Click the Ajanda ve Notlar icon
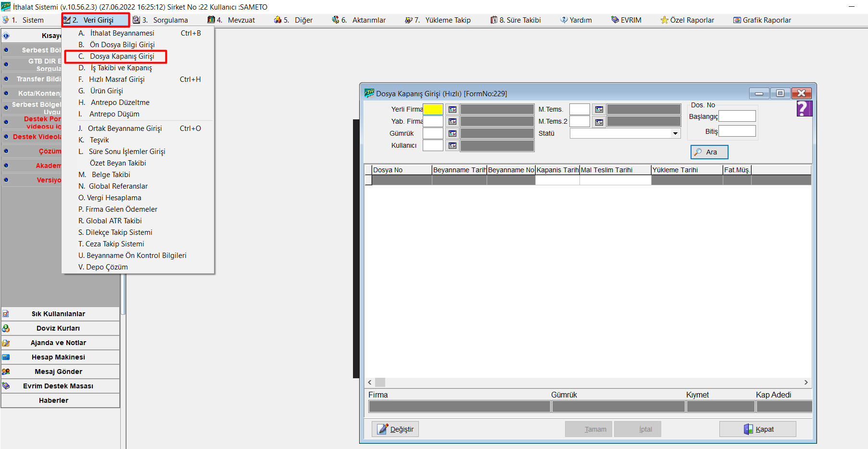Screen dimensions: 868x449 (x=6, y=343)
